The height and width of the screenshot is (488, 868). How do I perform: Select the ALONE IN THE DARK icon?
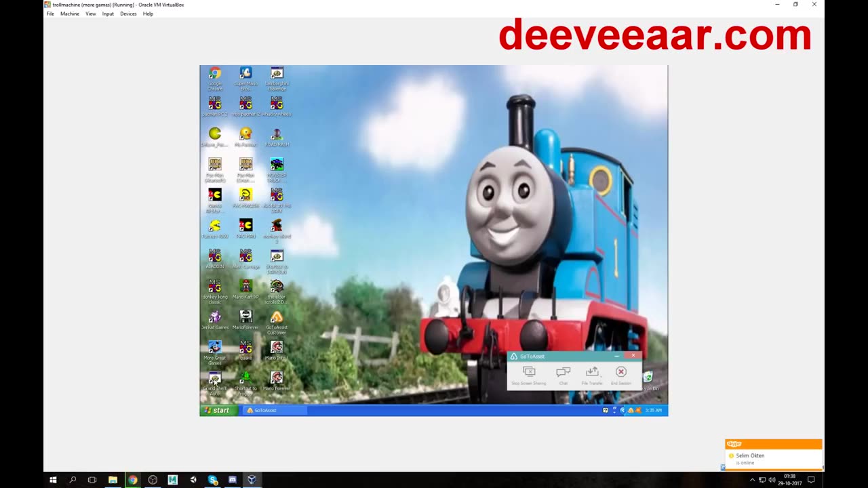(x=277, y=201)
